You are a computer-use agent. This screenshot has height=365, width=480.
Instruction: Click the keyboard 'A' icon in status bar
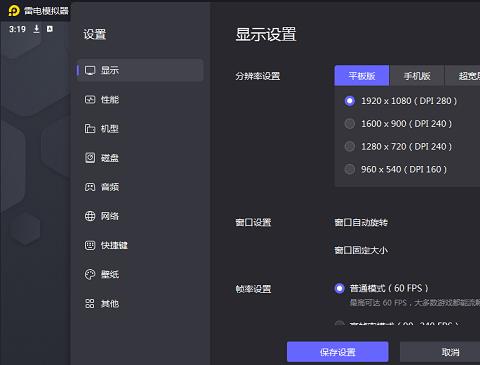[50, 29]
